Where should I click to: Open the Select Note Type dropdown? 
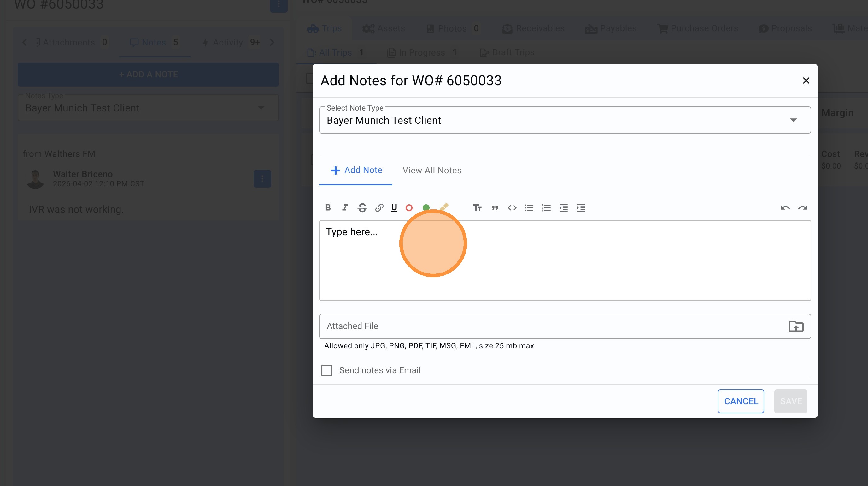[x=565, y=120]
